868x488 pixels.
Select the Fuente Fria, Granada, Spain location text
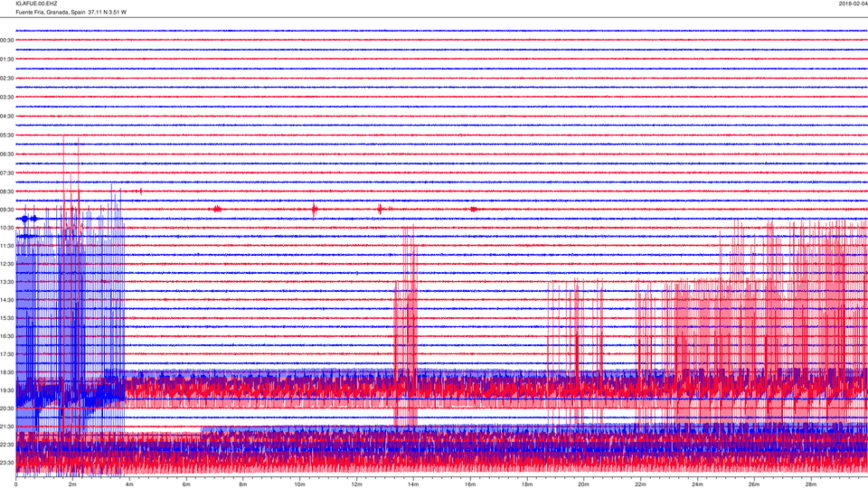click(x=51, y=12)
